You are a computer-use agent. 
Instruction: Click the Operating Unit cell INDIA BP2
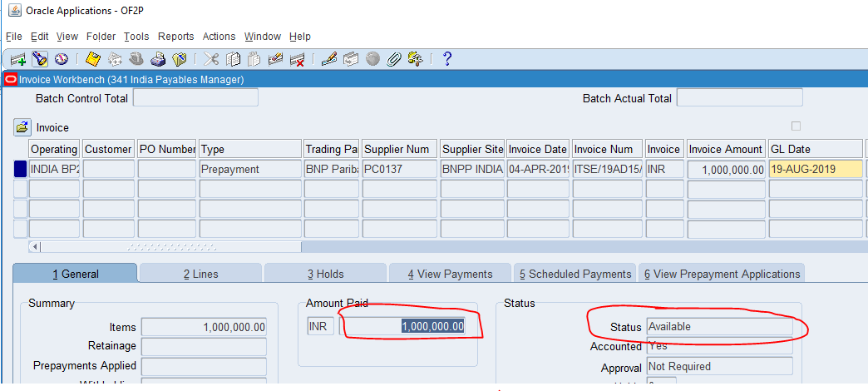pyautogui.click(x=54, y=170)
